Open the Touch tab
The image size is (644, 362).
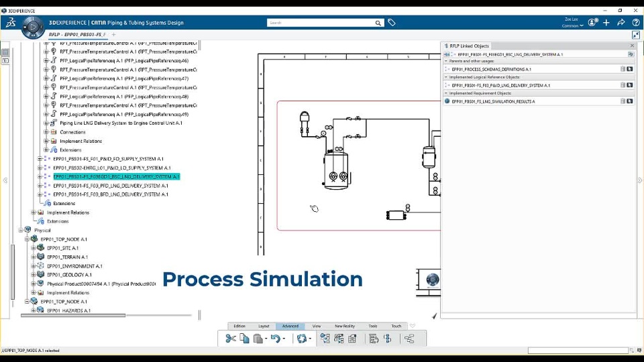[x=396, y=326]
